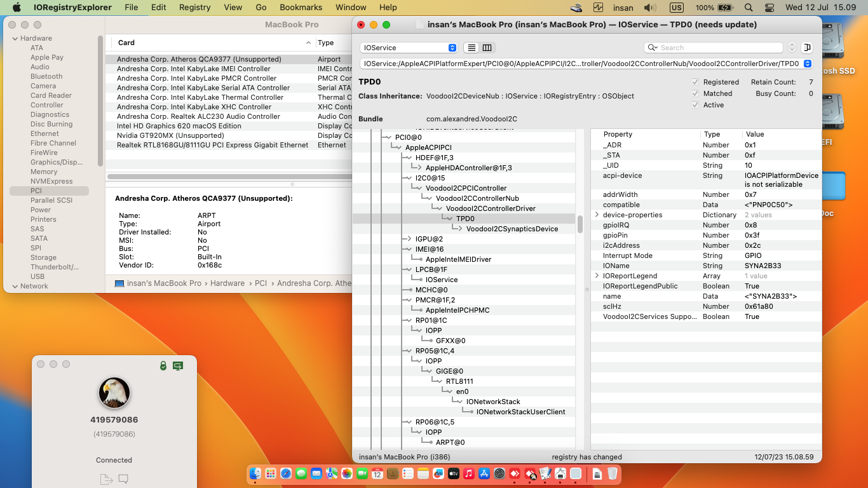Click the inspector panel icon beside the search field
Image resolution: width=868 pixels, height=488 pixels.
(807, 48)
